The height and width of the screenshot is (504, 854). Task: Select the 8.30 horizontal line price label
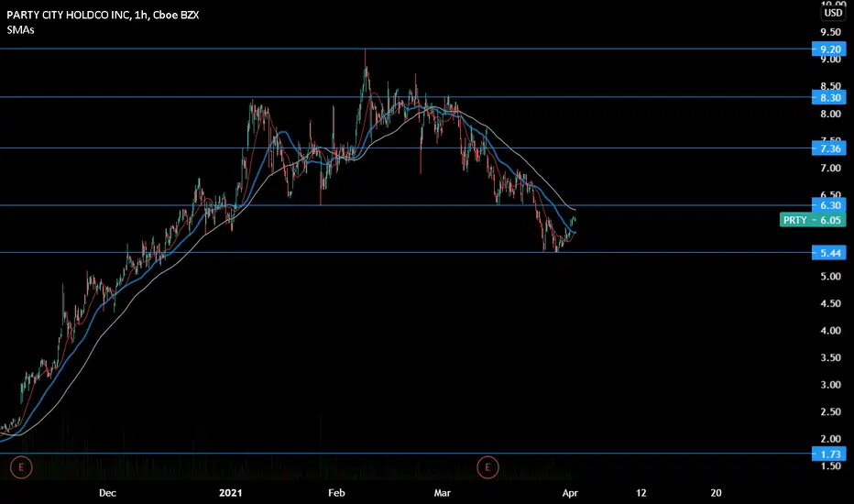point(828,97)
